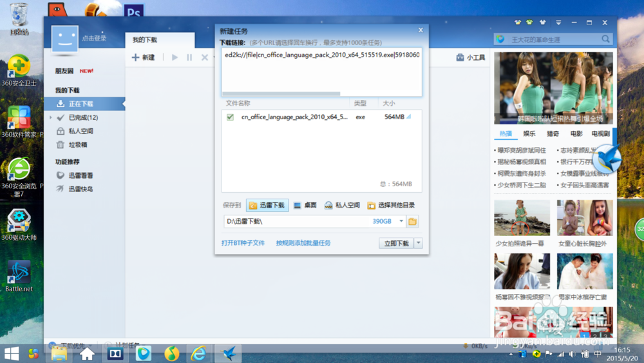Viewport: 644px width, 363px height.
Task: Switch to 娱乐 tab
Action: click(529, 133)
